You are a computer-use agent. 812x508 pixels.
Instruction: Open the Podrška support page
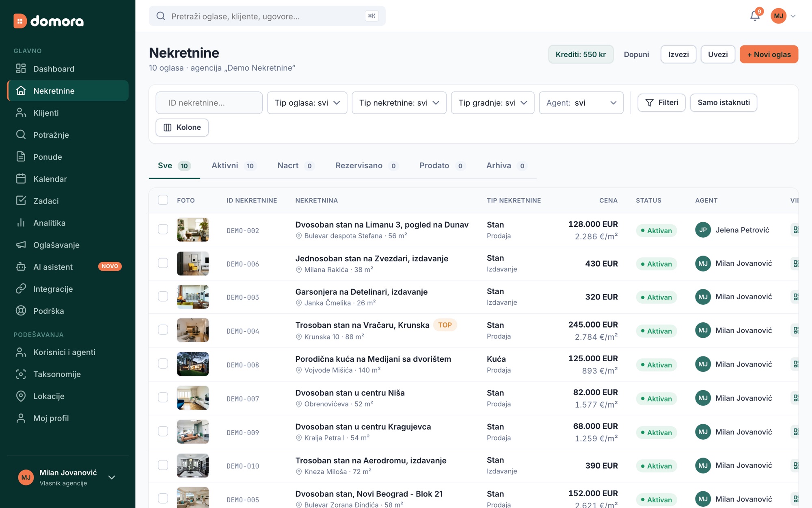[x=68, y=311]
